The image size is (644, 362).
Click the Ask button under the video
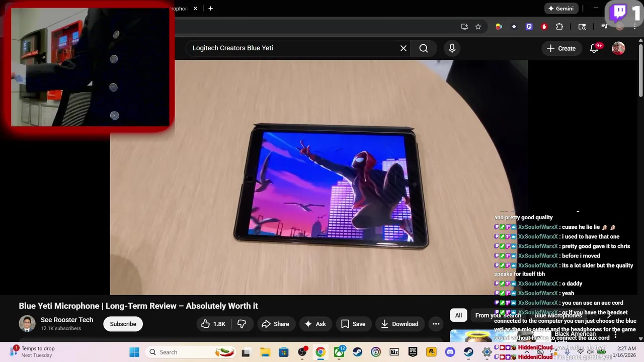tap(315, 324)
